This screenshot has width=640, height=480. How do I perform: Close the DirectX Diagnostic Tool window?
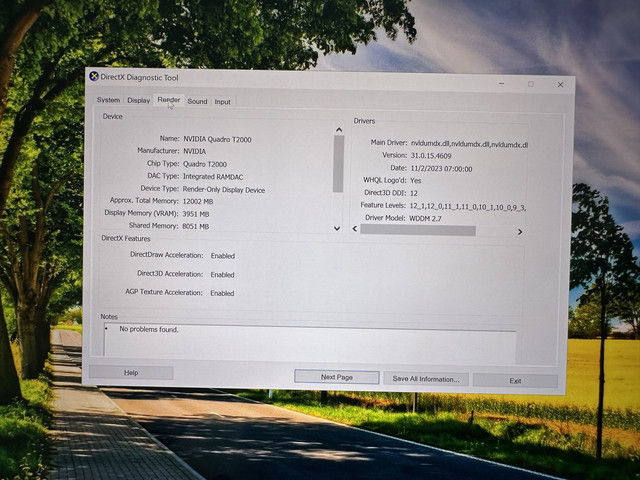point(560,84)
